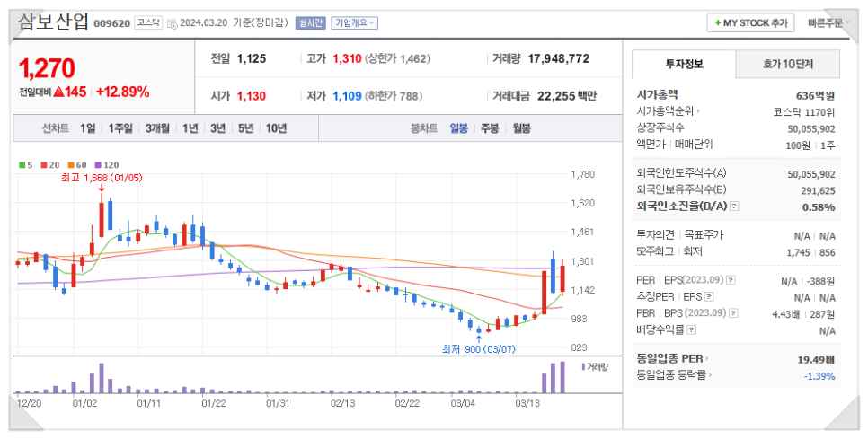Select the 10년 line chart period
The image size is (868, 439).
(x=276, y=128)
